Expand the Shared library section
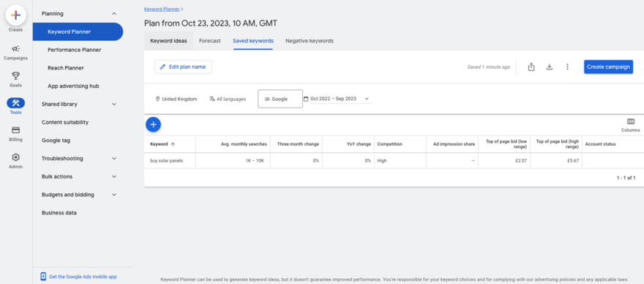This screenshot has height=284, width=644. [x=114, y=104]
